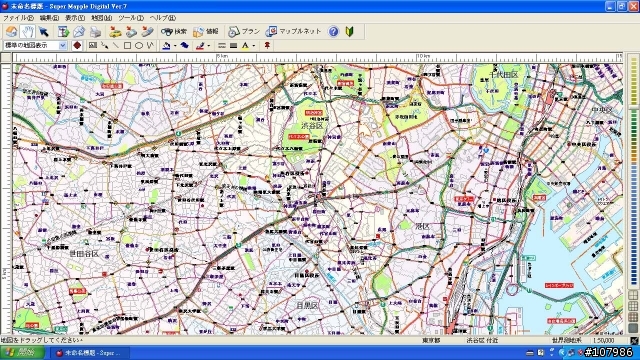Select the image insert tool
Image resolution: width=640 pixels, height=360 pixels.
pos(93,45)
